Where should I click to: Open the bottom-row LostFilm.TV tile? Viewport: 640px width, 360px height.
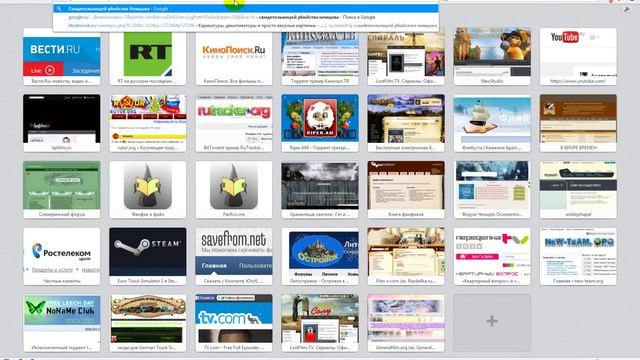click(320, 323)
